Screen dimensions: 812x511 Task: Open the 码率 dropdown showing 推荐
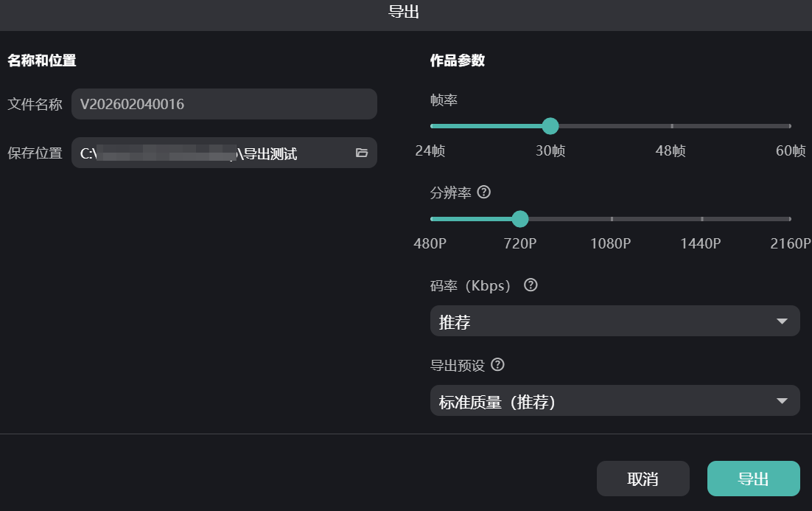[x=615, y=321]
